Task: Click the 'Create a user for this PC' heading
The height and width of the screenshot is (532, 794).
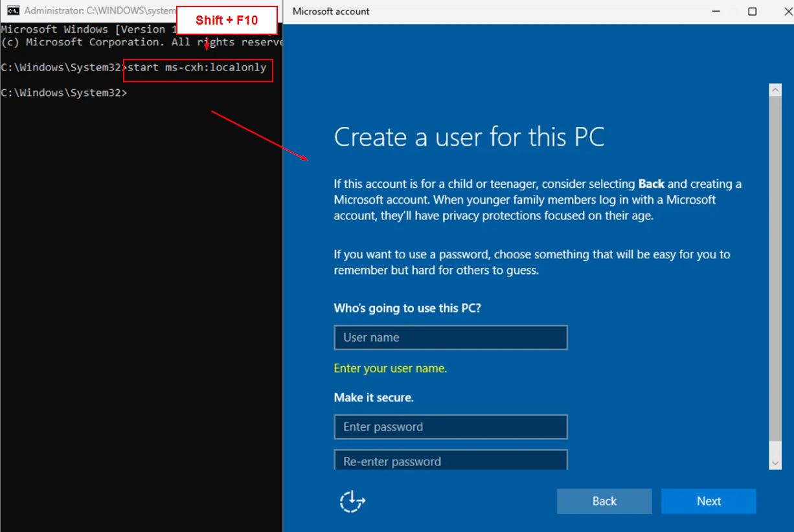Action: [x=469, y=137]
